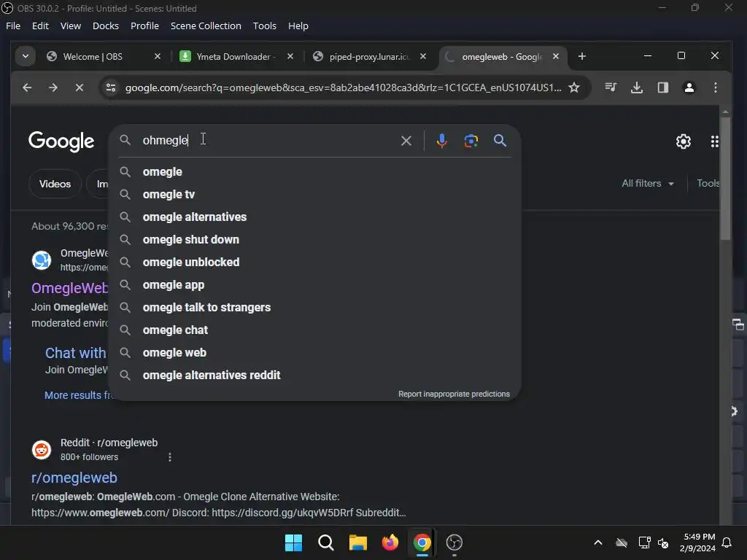Open the Windows Start menu
Image resolution: width=747 pixels, height=560 pixels.
pos(293,542)
